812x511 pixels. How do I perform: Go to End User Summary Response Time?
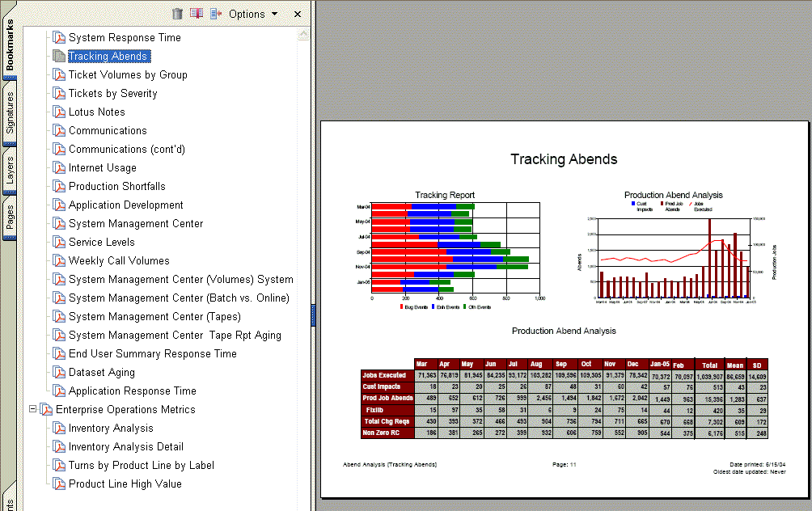(x=153, y=353)
